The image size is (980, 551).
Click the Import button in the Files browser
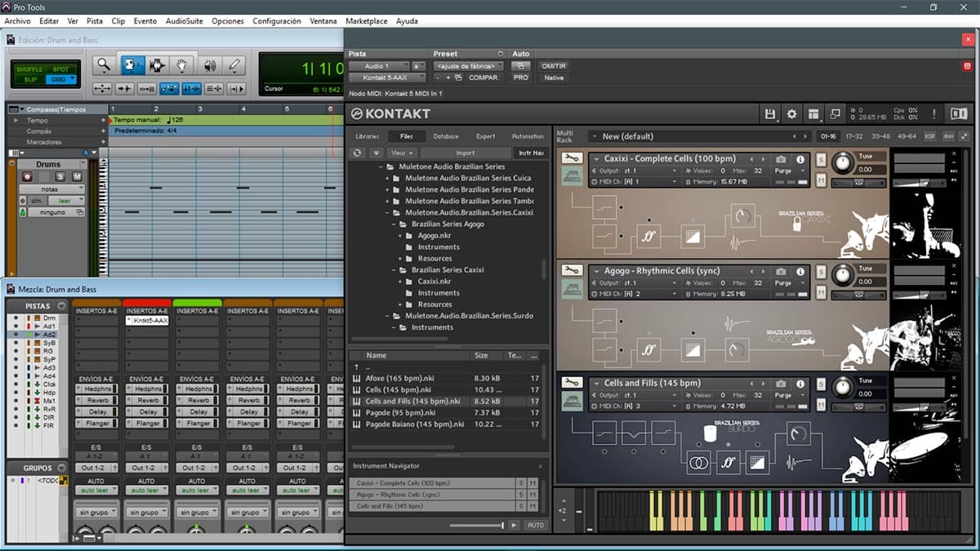(x=465, y=153)
